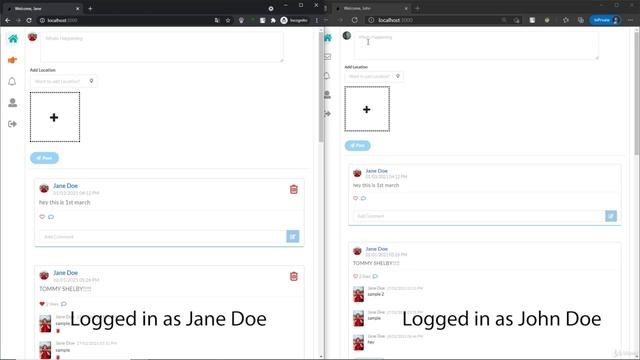Open the extensions puzzle icon in left browser

point(273,20)
